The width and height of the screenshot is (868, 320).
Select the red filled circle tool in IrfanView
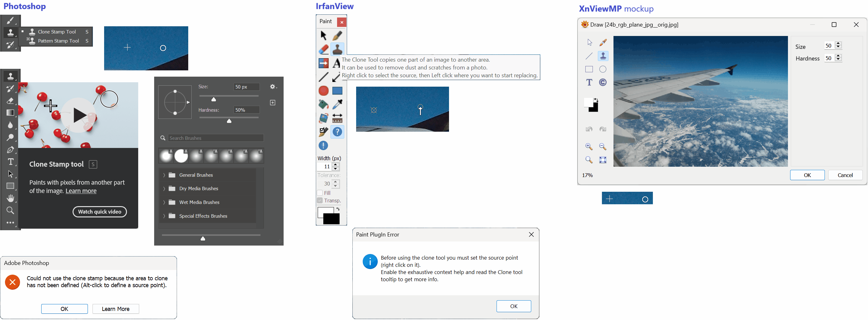(x=324, y=91)
